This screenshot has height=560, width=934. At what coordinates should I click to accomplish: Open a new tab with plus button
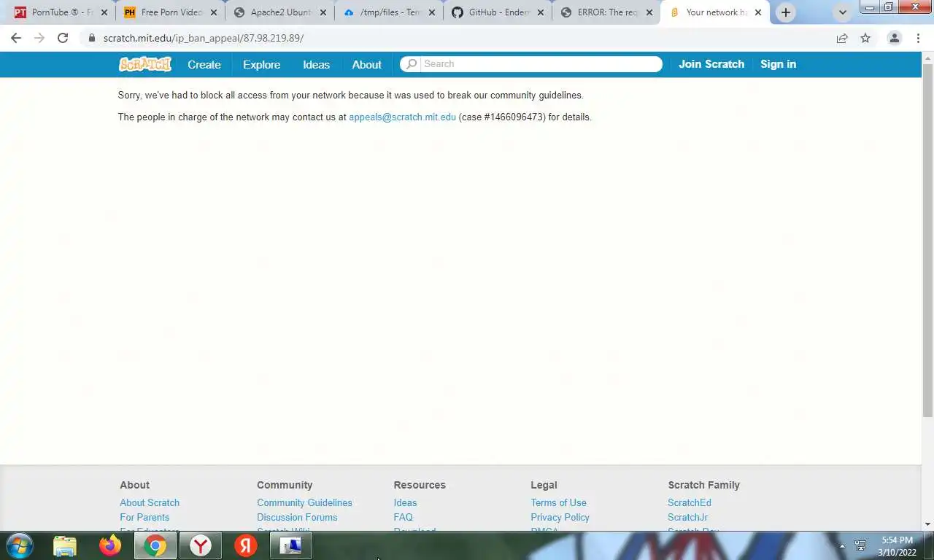click(786, 12)
